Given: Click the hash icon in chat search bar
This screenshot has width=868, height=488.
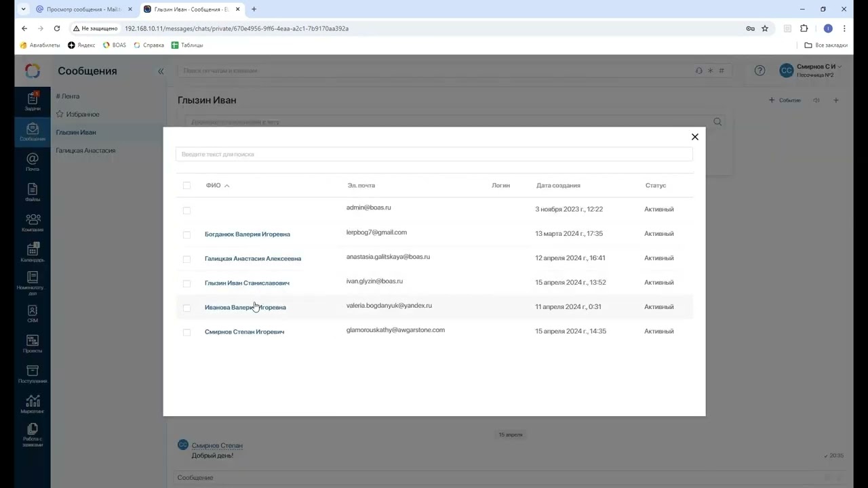Looking at the screenshot, I should tap(722, 70).
